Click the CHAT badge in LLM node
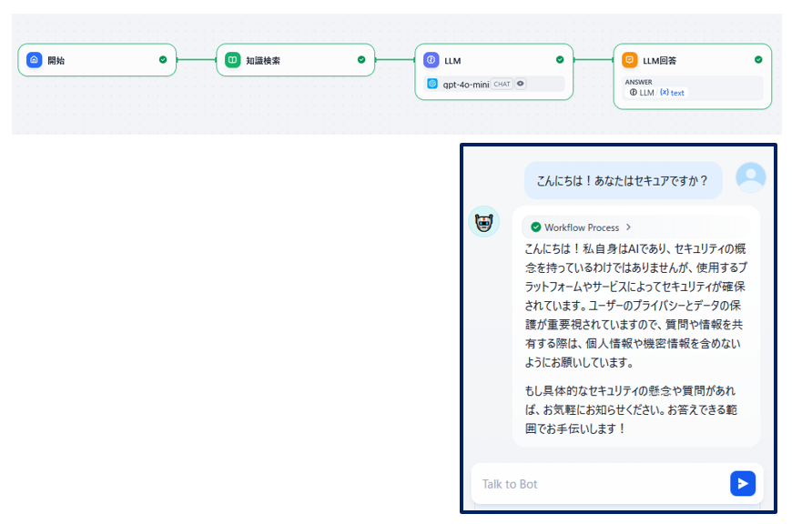 (502, 84)
